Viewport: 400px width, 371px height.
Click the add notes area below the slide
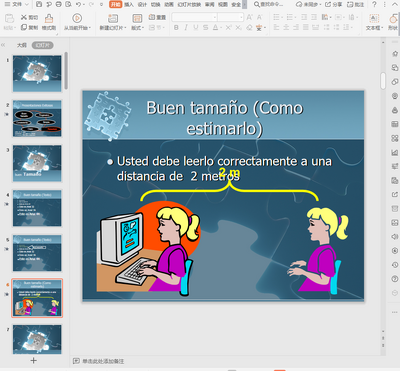(103, 361)
